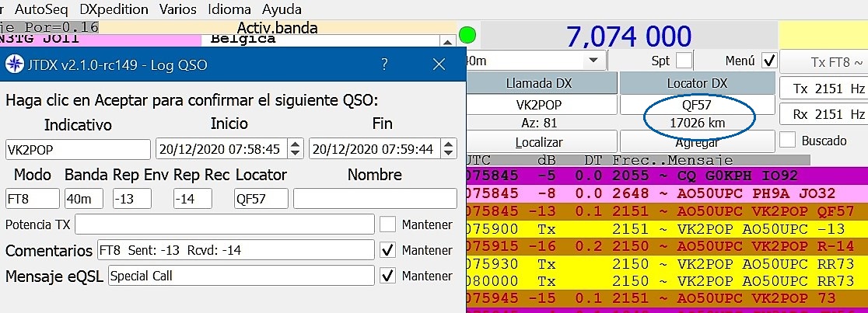Click the Locator field showing QF57

[x=261, y=199]
